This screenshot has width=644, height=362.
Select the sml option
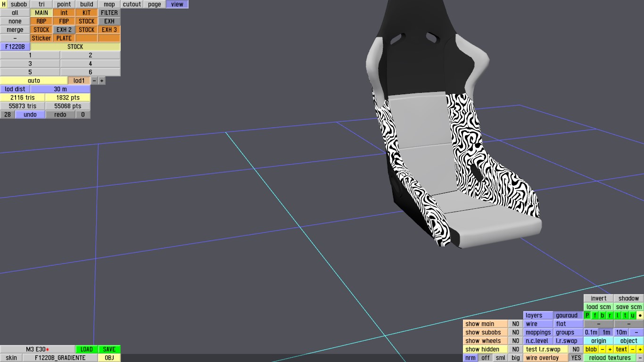[x=501, y=358]
